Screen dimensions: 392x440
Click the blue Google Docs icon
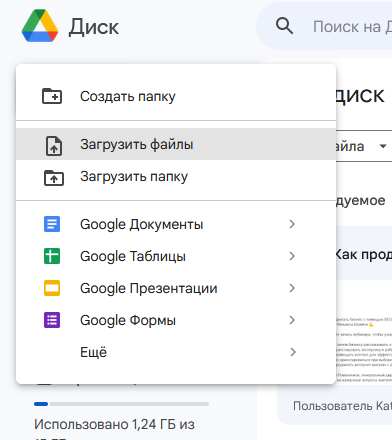coord(52,224)
